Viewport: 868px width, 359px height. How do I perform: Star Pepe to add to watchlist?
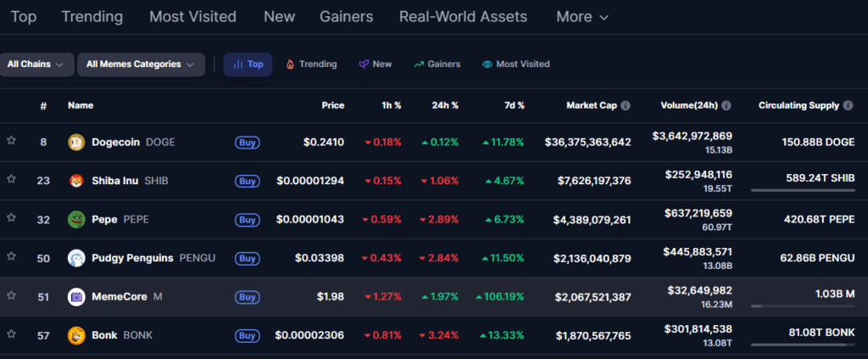tap(11, 218)
